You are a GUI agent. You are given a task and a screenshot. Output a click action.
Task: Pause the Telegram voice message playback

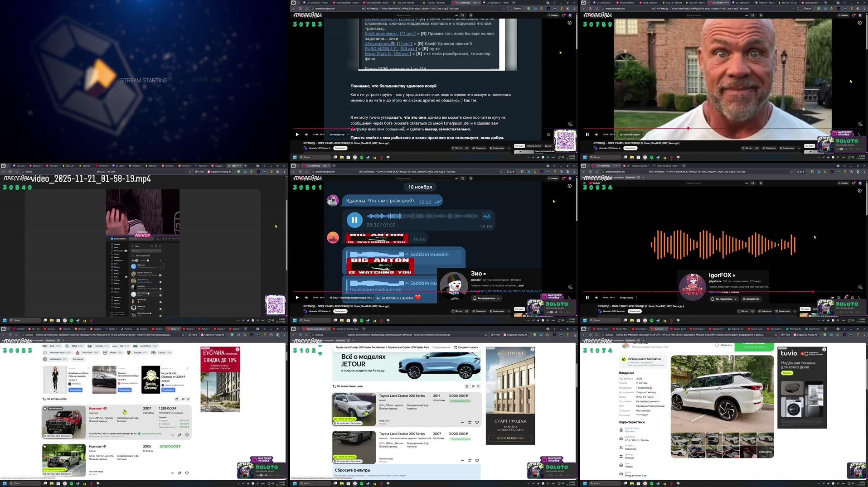[354, 220]
